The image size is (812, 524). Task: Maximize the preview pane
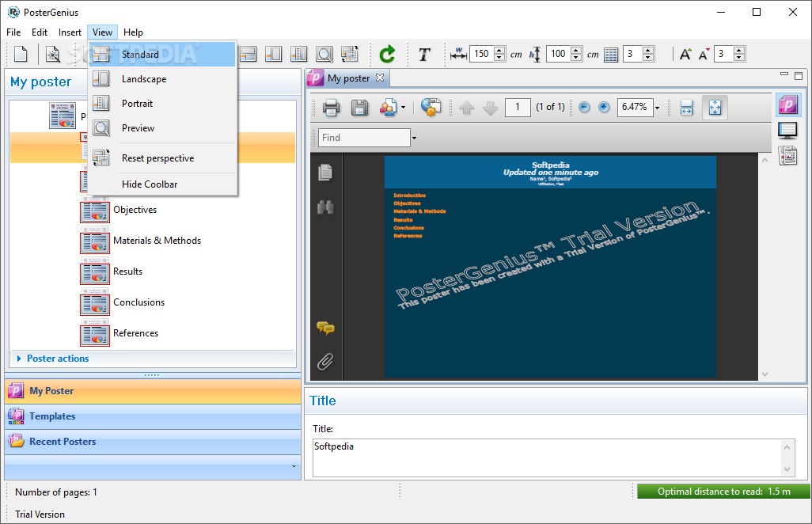(x=799, y=76)
